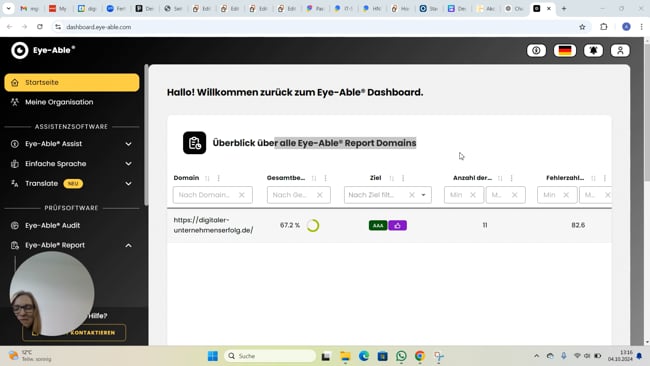Open File Explorer from taskbar
The height and width of the screenshot is (366, 650).
pos(345,356)
